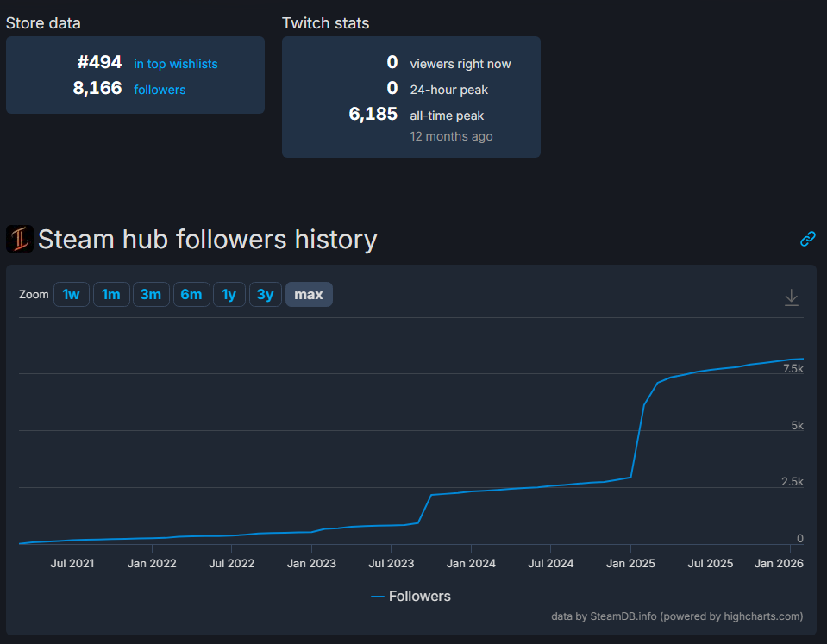Click the game logo icon beside the heading
The image size is (827, 644).
[x=20, y=239]
